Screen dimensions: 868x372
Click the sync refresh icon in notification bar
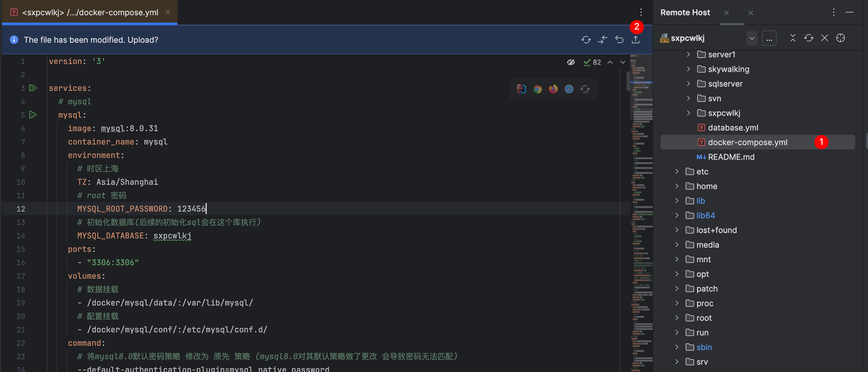pyautogui.click(x=586, y=40)
